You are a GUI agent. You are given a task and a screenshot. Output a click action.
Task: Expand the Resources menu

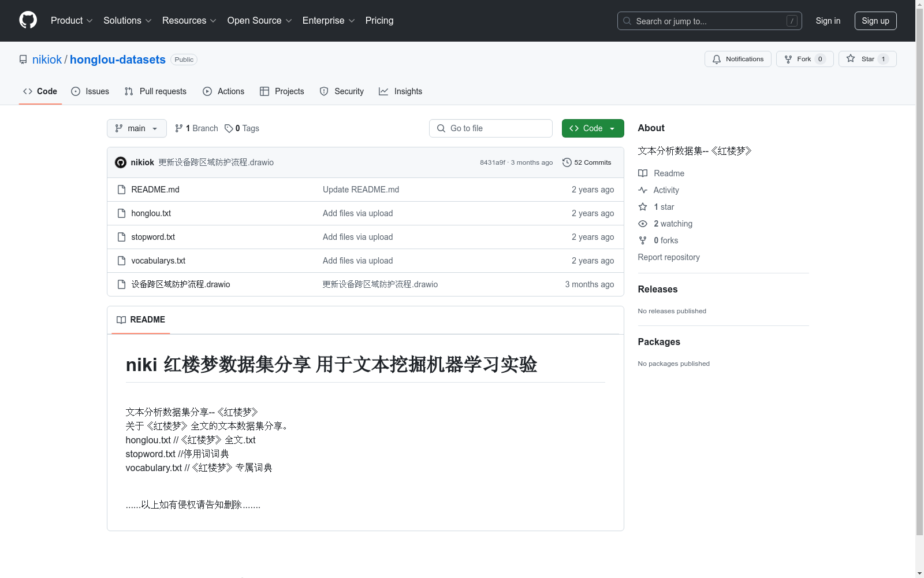(189, 20)
